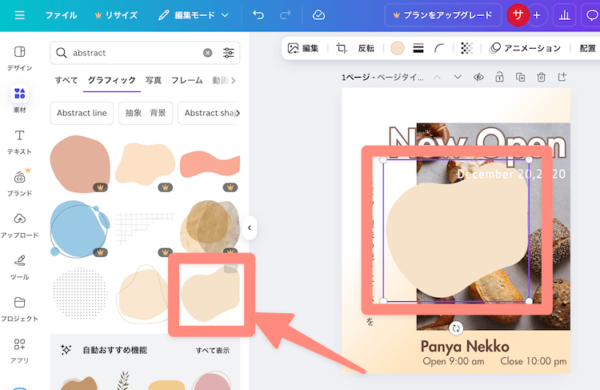The width and height of the screenshot is (600, 390).
Task: Open the border style lines icon
Action: pyautogui.click(x=418, y=48)
